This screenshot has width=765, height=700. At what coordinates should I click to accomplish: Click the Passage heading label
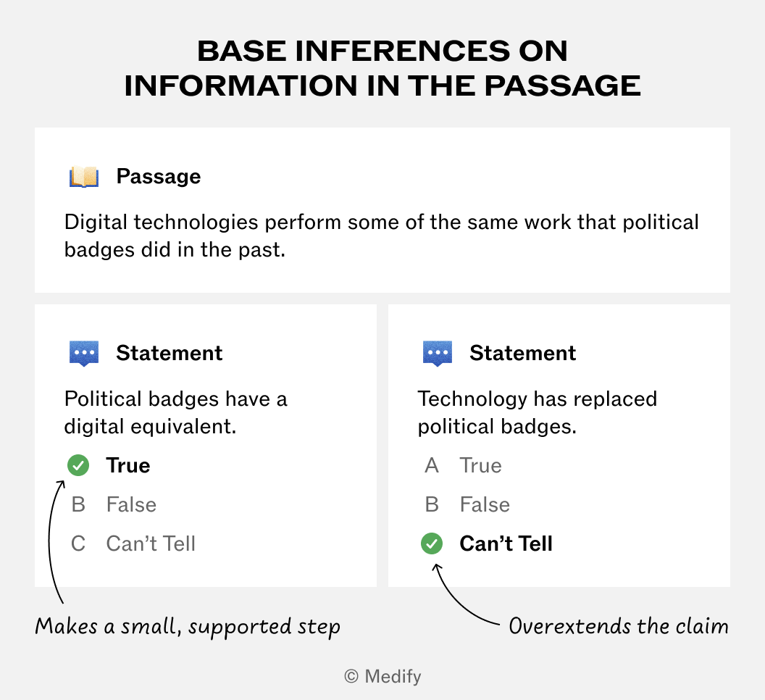click(x=158, y=176)
